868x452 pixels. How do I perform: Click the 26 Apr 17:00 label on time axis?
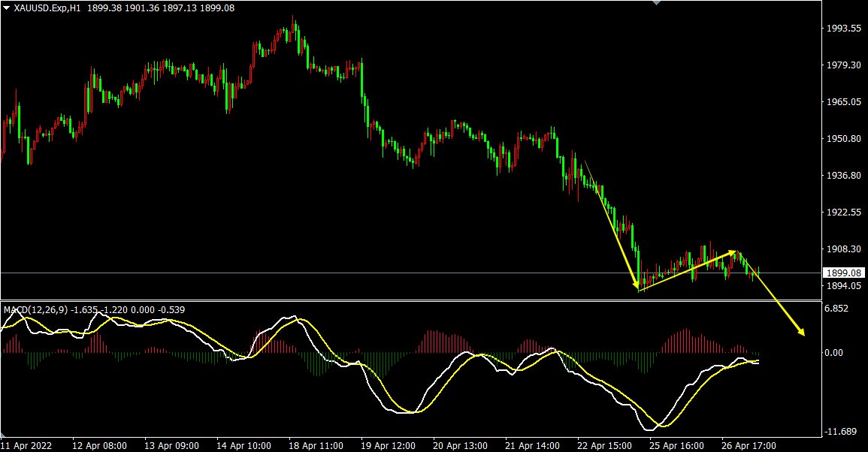pos(749,445)
